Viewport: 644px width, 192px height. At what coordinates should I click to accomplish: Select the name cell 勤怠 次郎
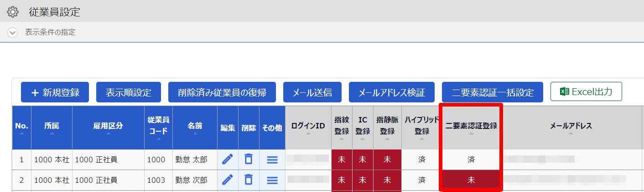pyautogui.click(x=195, y=180)
